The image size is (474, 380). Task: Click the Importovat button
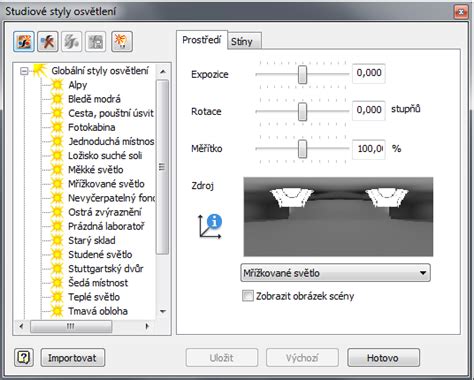73,358
